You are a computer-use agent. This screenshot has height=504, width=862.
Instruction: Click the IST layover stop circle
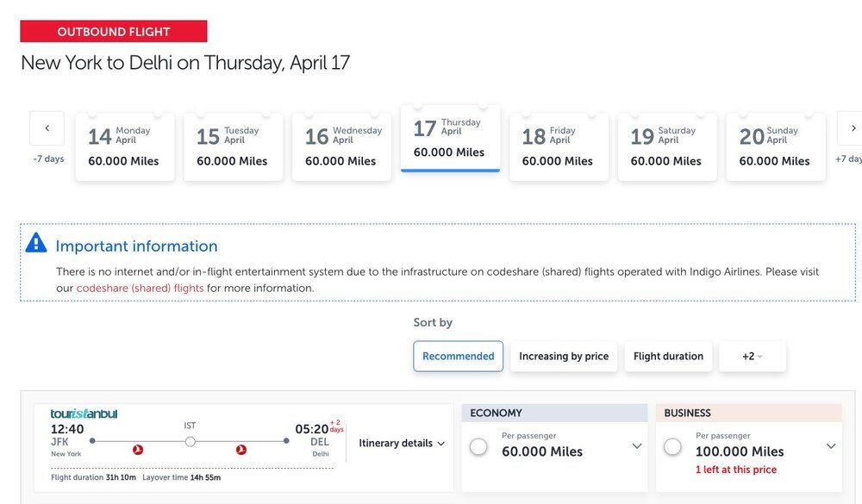pos(191,441)
